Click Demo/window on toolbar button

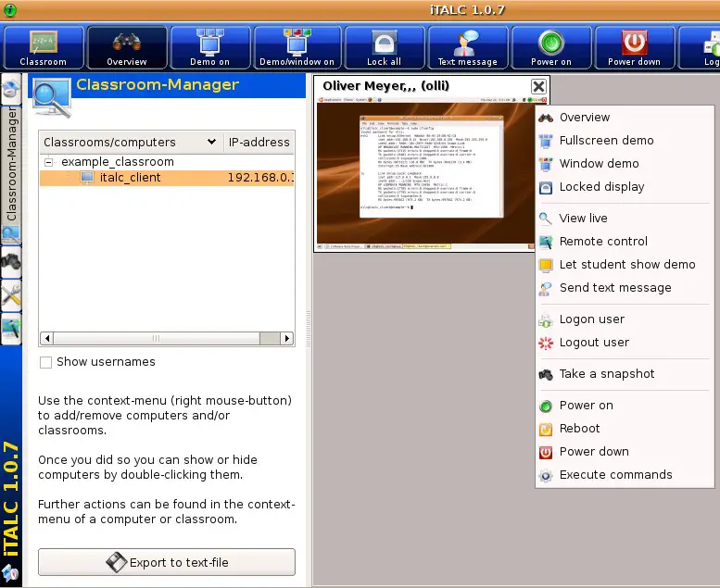(297, 48)
